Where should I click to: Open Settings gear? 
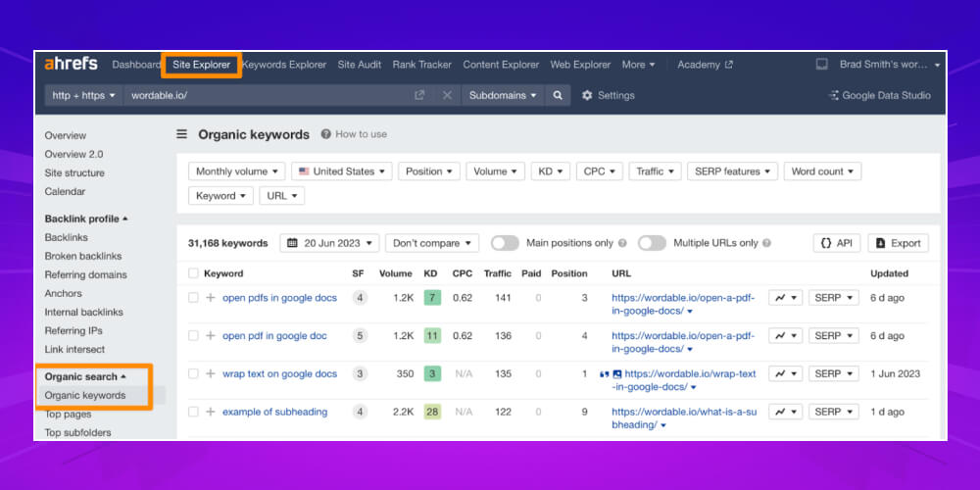[609, 95]
